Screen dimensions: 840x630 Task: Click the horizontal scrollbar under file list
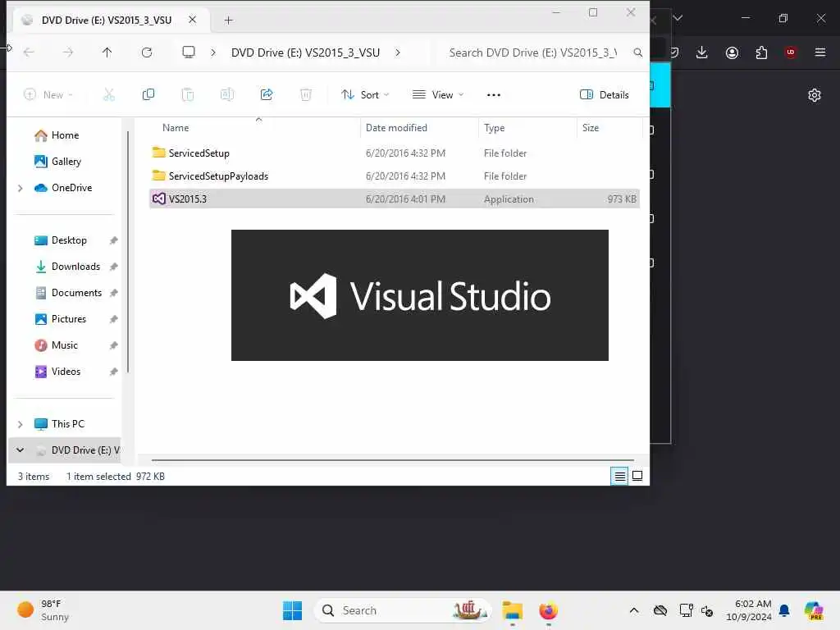pyautogui.click(x=393, y=459)
